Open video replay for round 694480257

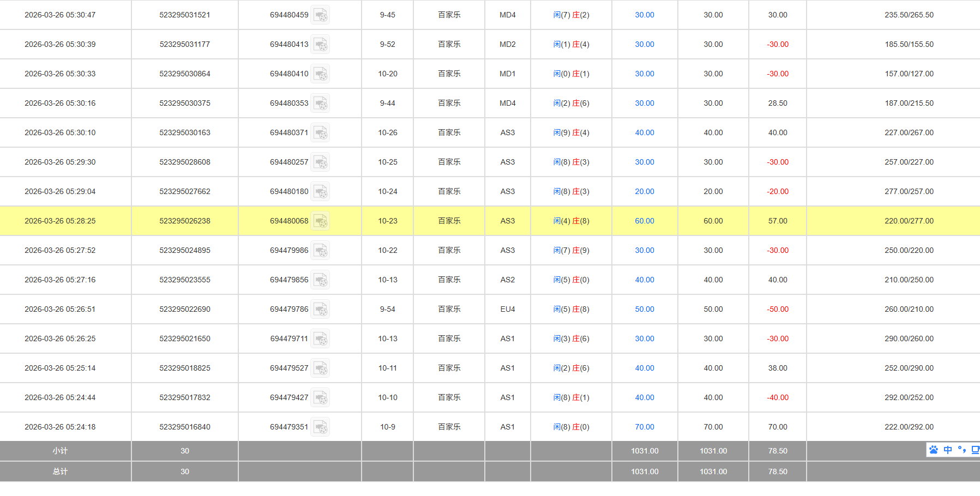321,162
